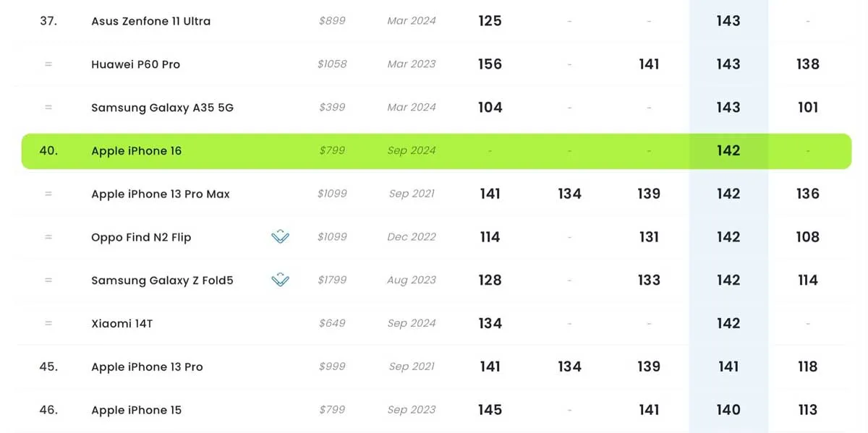This screenshot has height=433, width=868.
Task: Open the Asus Zenfone 11 Ultra entry
Action: pyautogui.click(x=150, y=21)
